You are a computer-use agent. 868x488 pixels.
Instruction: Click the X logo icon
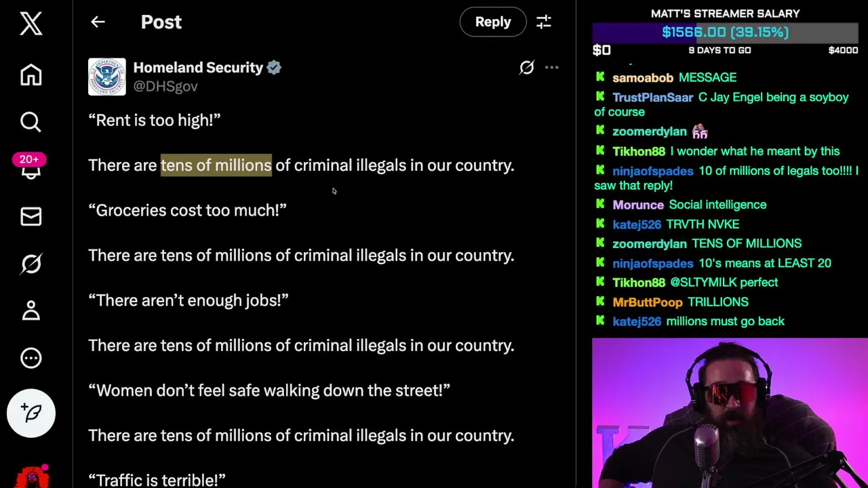coord(31,24)
